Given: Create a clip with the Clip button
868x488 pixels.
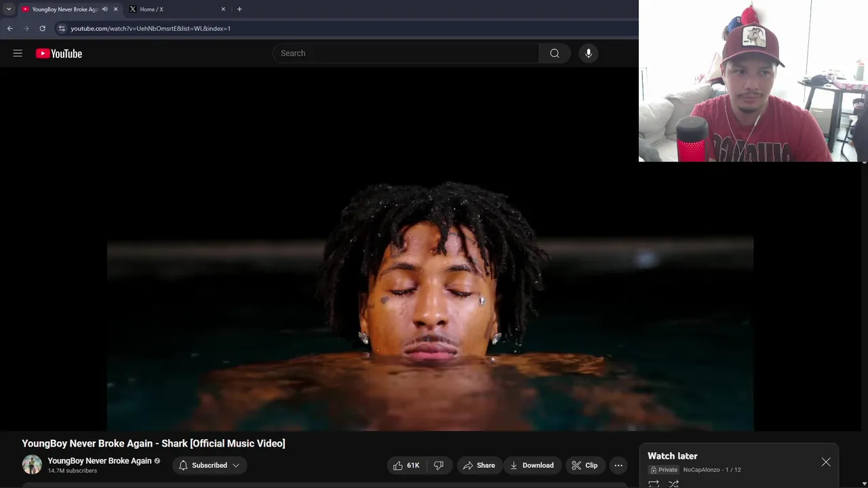Looking at the screenshot, I should [585, 465].
